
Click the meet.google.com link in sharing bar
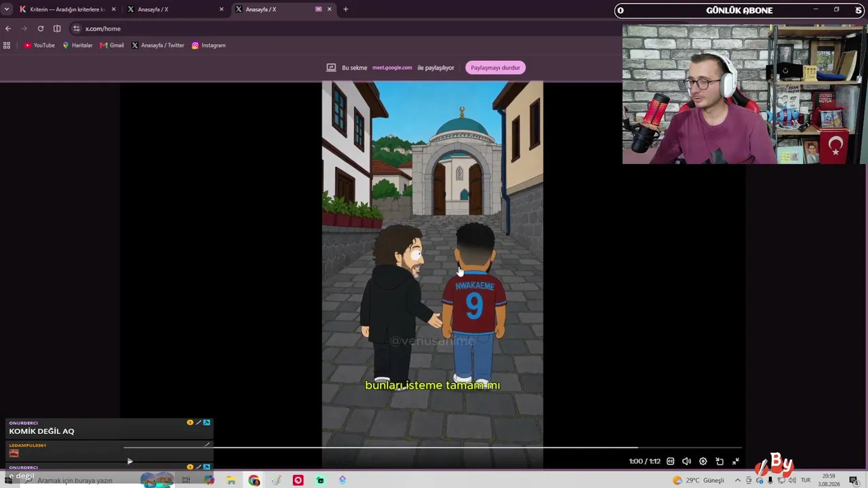pos(392,68)
